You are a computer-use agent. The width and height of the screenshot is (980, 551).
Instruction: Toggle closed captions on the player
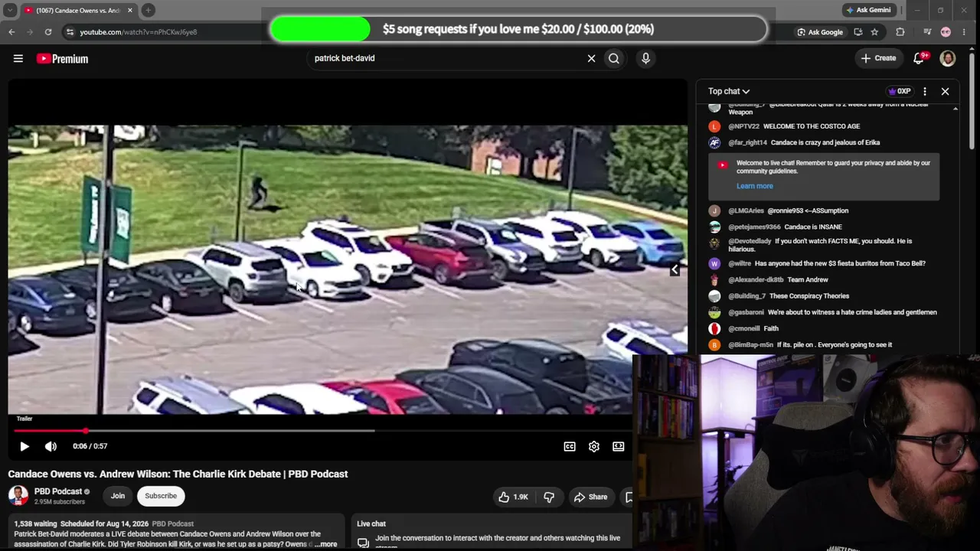pos(570,446)
